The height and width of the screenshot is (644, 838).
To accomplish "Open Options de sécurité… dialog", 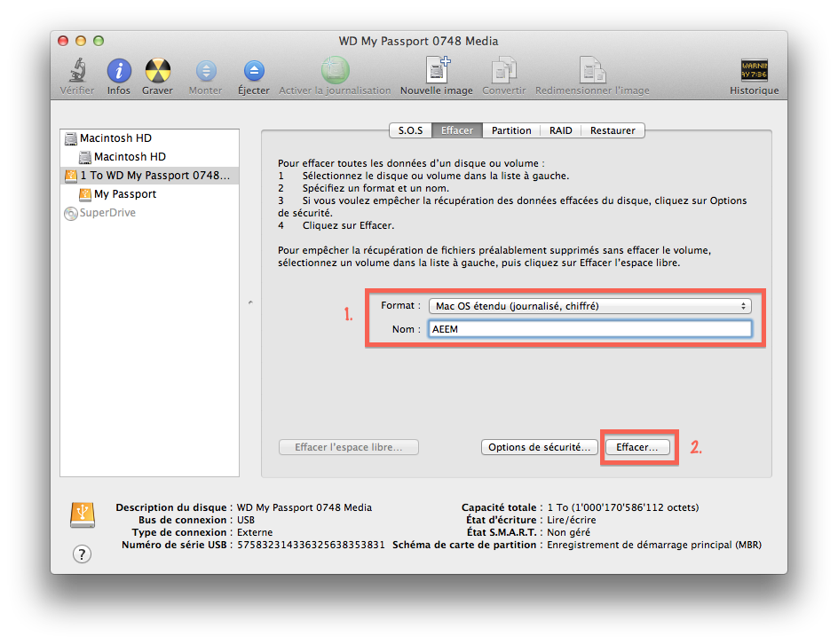I will click(539, 448).
